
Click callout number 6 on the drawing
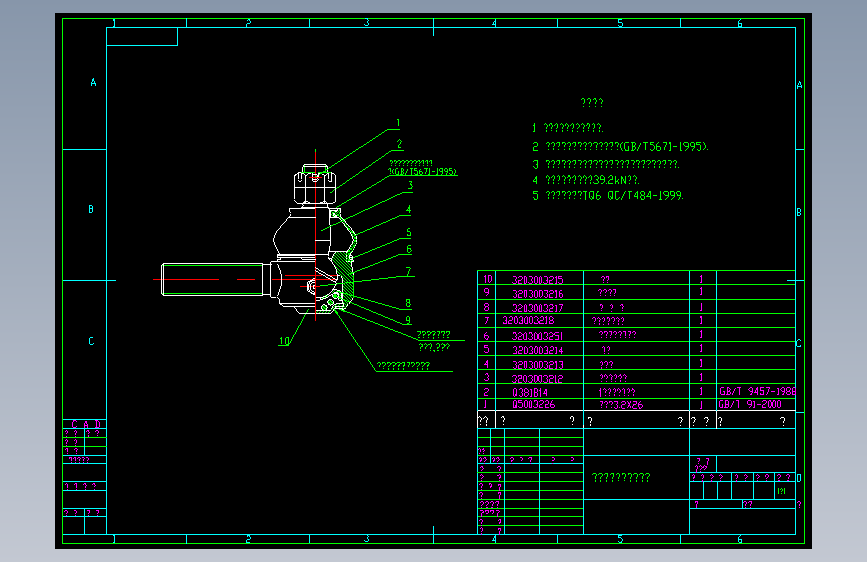[409, 249]
